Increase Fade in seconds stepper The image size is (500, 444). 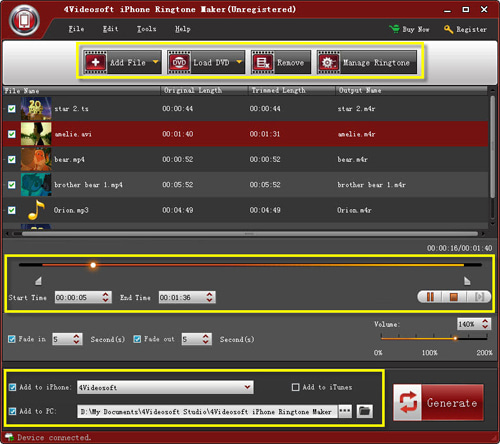pyautogui.click(x=76, y=336)
